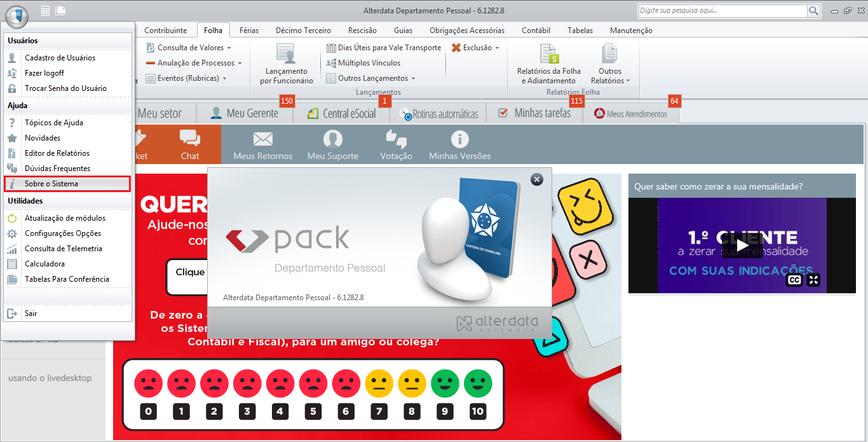Screen dimensions: 868x442
Task: Select Novidades in the Ajuda section
Action: tap(68, 138)
